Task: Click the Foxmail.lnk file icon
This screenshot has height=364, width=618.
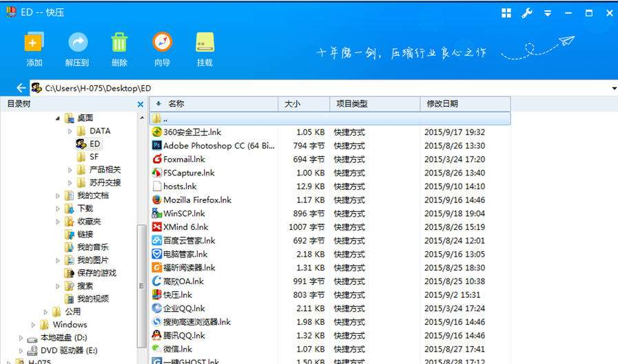Action: click(x=157, y=160)
